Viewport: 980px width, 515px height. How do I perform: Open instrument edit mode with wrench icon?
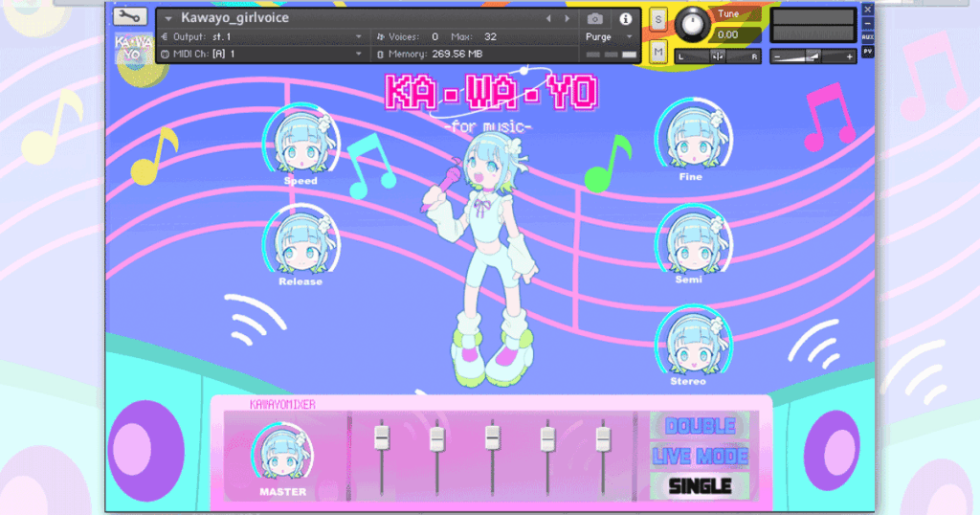(130, 17)
